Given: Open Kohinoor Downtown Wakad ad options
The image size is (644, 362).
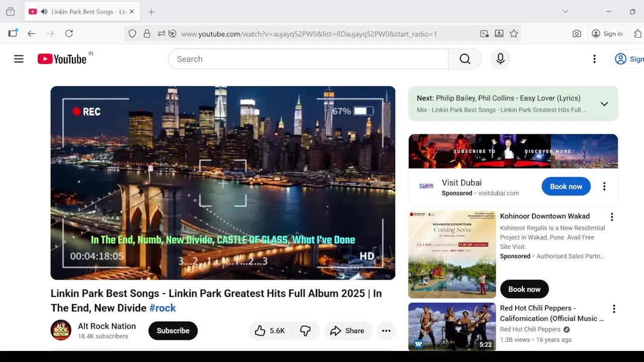Looking at the screenshot, I should click(x=612, y=217).
